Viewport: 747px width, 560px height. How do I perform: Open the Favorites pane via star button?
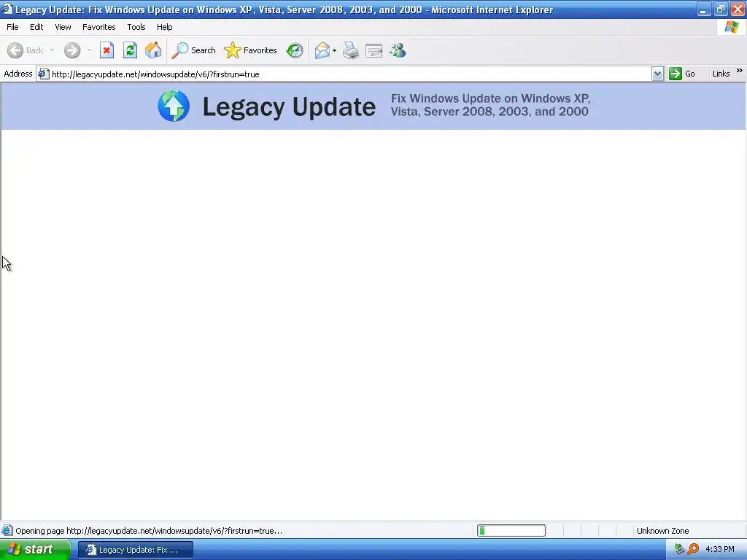251,50
